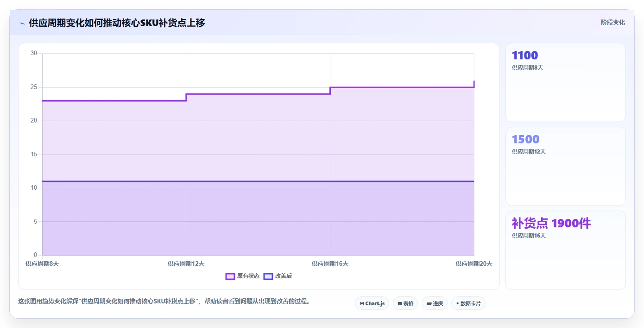Click the purple 原有状态 legend swatch
644x328 pixels.
point(230,276)
